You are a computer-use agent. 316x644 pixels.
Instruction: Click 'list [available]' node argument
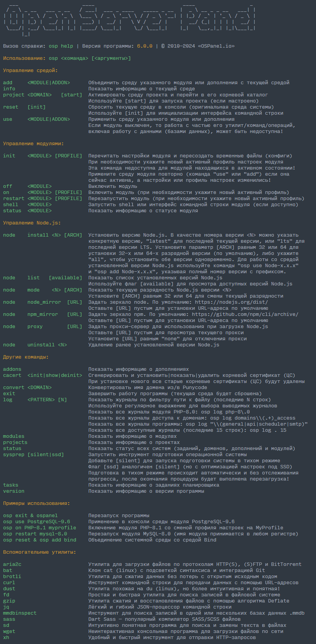[55, 278]
